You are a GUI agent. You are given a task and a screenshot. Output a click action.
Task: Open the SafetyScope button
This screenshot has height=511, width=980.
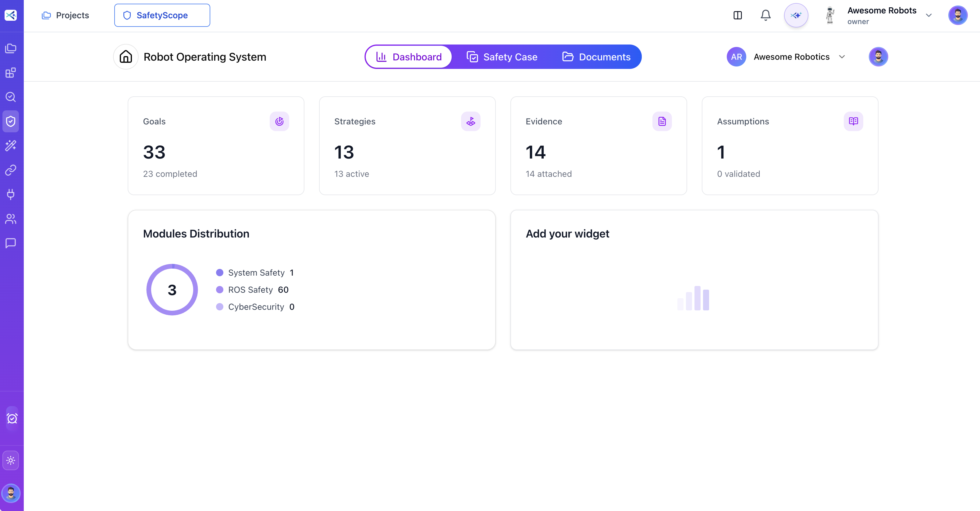click(x=162, y=15)
